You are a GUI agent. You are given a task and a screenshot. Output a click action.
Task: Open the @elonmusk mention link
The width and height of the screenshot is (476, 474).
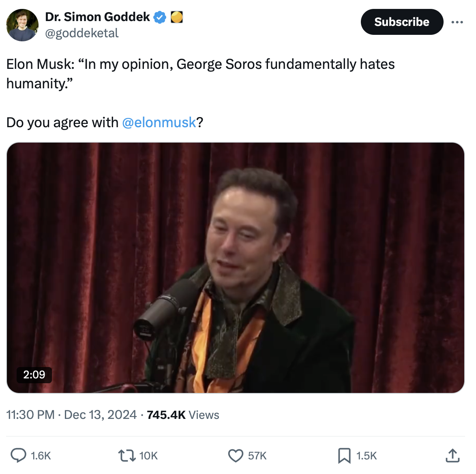pyautogui.click(x=159, y=122)
